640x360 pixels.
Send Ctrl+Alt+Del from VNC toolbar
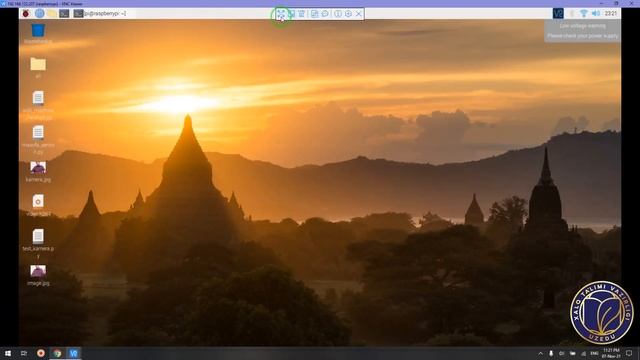coord(302,14)
